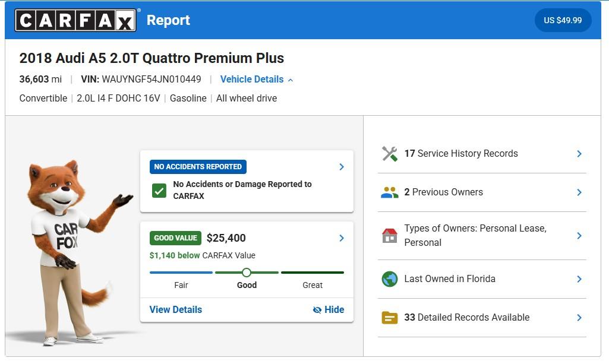Click the green No Accidents checkmark
The width and height of the screenshot is (609, 364).
pyautogui.click(x=159, y=191)
